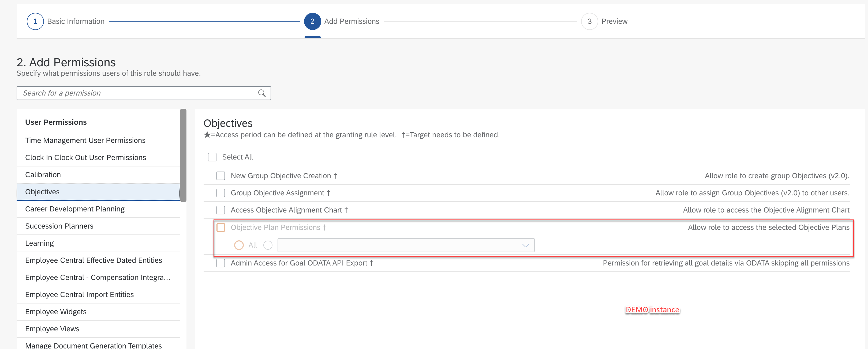Jump to step 3 Preview
Viewport: 868px width, 349px height.
604,21
